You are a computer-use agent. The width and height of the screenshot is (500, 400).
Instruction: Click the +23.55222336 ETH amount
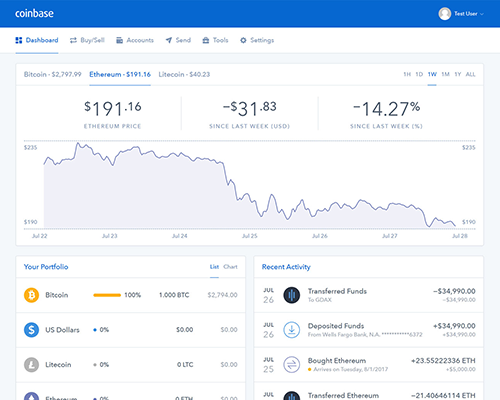tap(443, 361)
